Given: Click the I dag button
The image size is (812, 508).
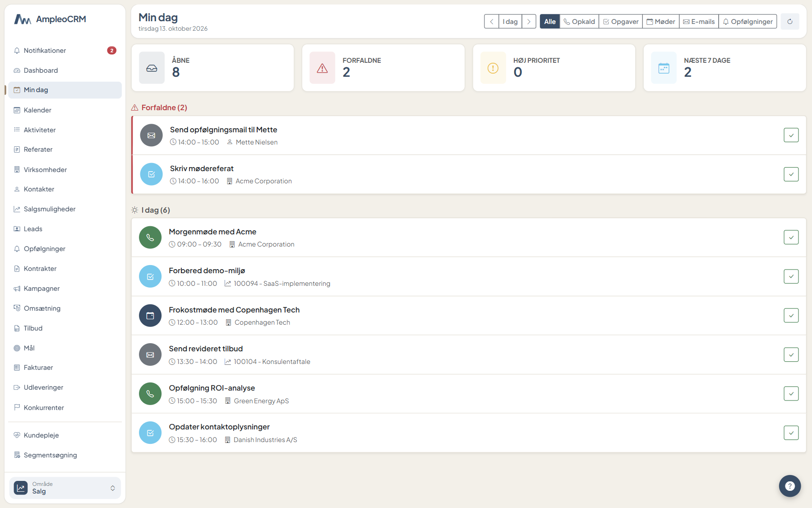Looking at the screenshot, I should [x=510, y=22].
